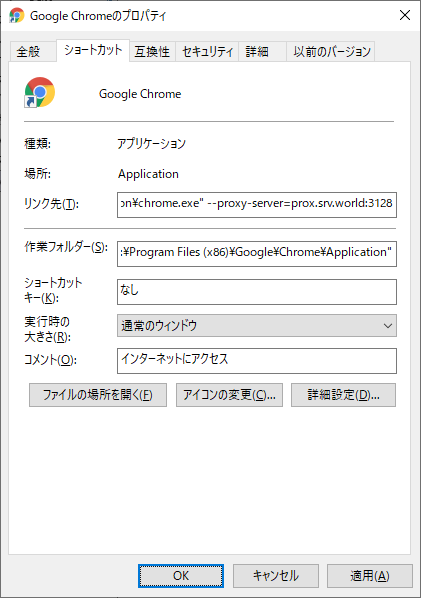The image size is (421, 598).
Task: Click the リンク先 target input field
Action: pyautogui.click(x=257, y=205)
